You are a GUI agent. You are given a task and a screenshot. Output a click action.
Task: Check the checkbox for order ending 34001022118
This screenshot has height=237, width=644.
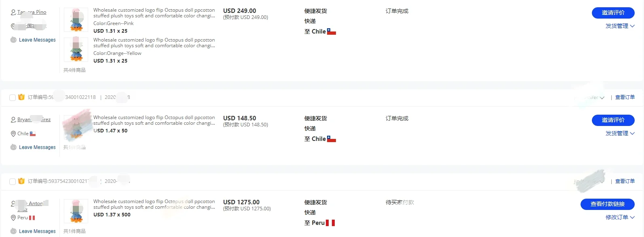click(x=13, y=98)
